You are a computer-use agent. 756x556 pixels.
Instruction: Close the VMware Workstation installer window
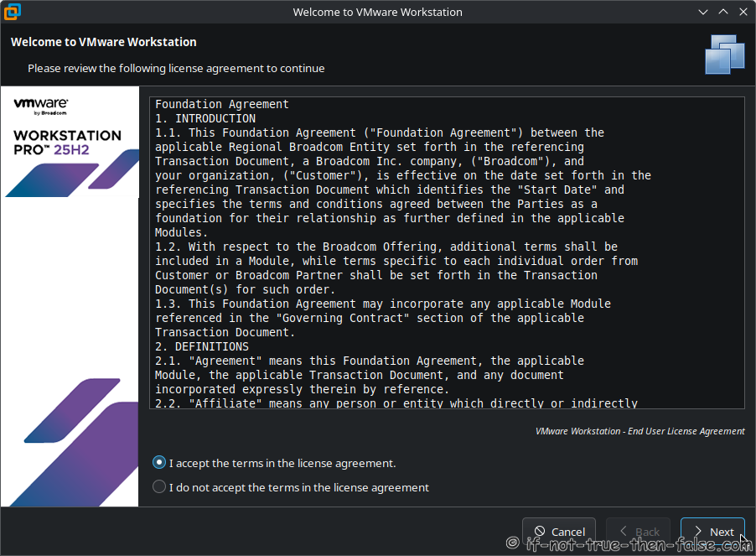coord(743,12)
